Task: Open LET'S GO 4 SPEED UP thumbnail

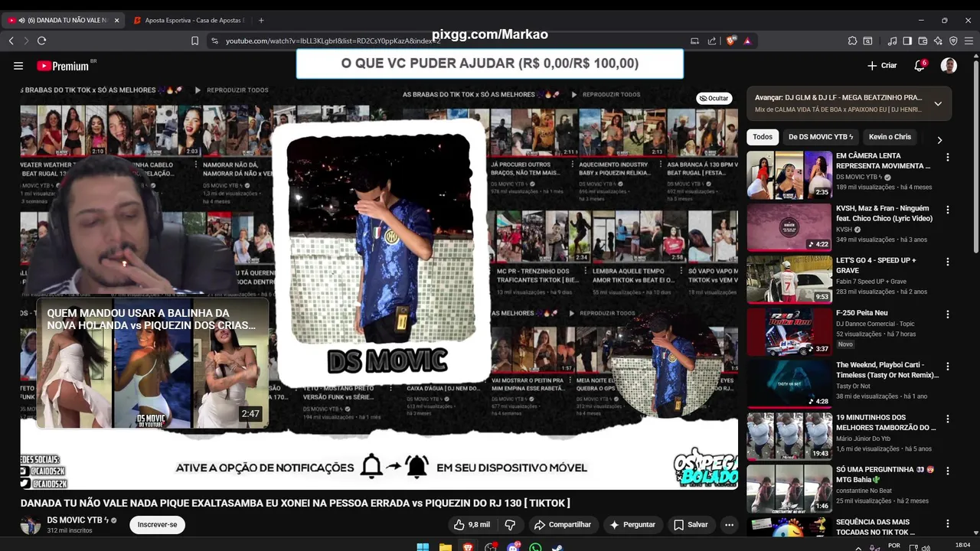Action: click(789, 279)
